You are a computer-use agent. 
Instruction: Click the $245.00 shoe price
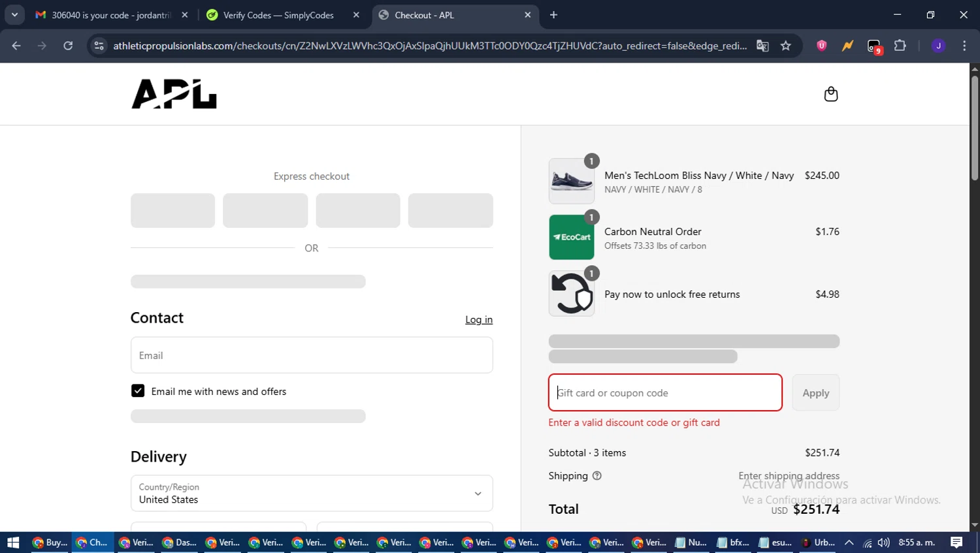[x=822, y=176]
